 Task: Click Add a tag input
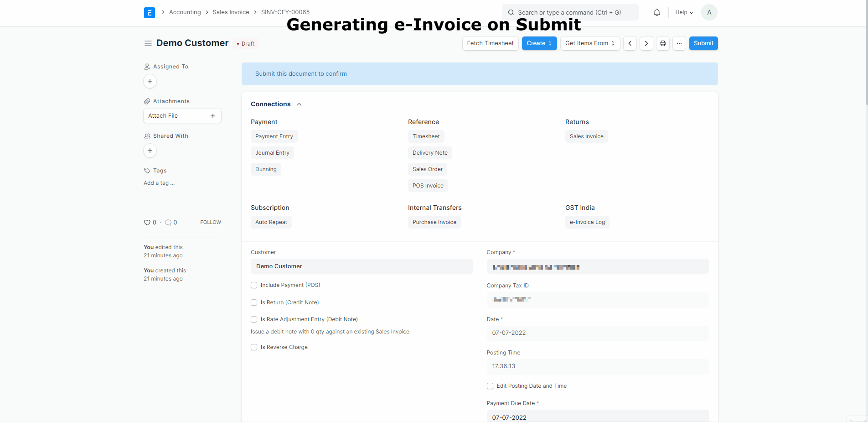click(159, 183)
